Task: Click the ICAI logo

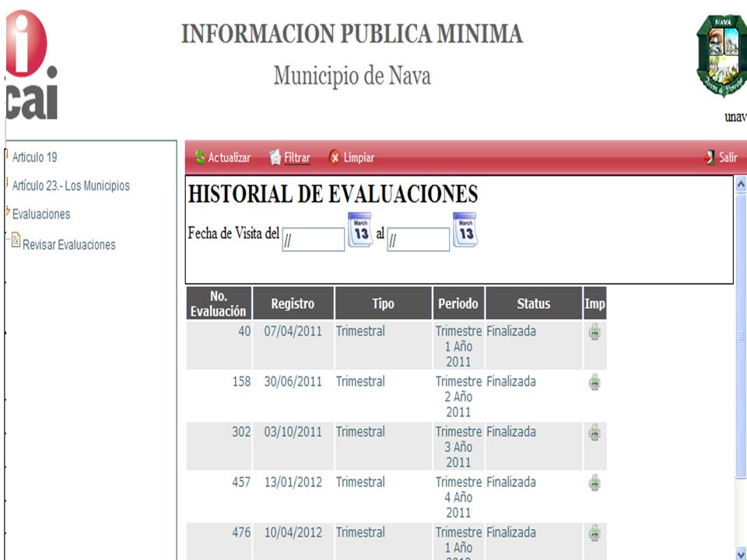Action: pyautogui.click(x=31, y=65)
